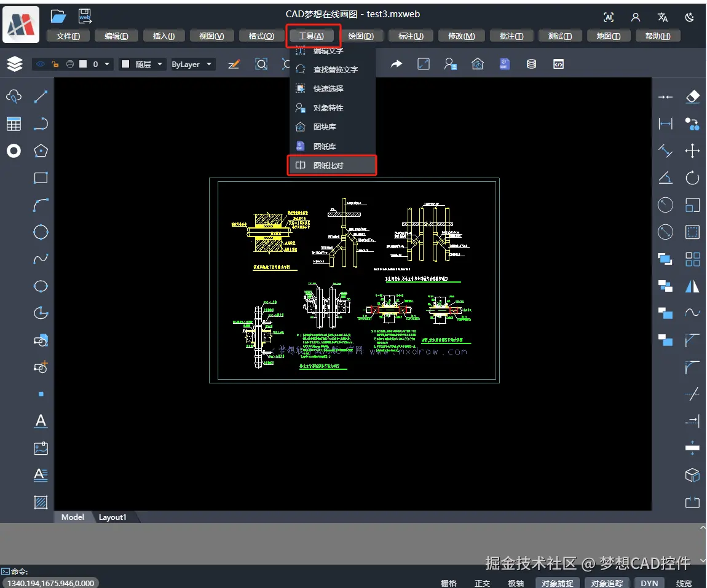
Task: Toggle 对象捕捉 object snap
Action: tap(558, 583)
